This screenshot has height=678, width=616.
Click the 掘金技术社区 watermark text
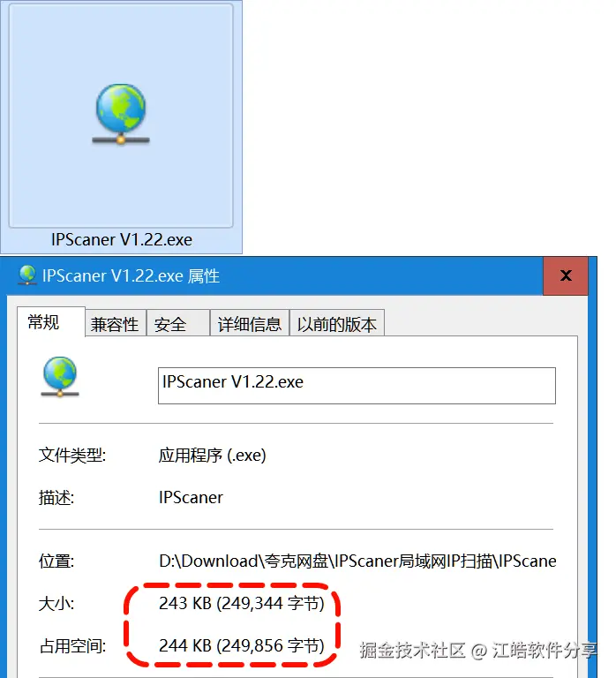pyautogui.click(x=412, y=651)
